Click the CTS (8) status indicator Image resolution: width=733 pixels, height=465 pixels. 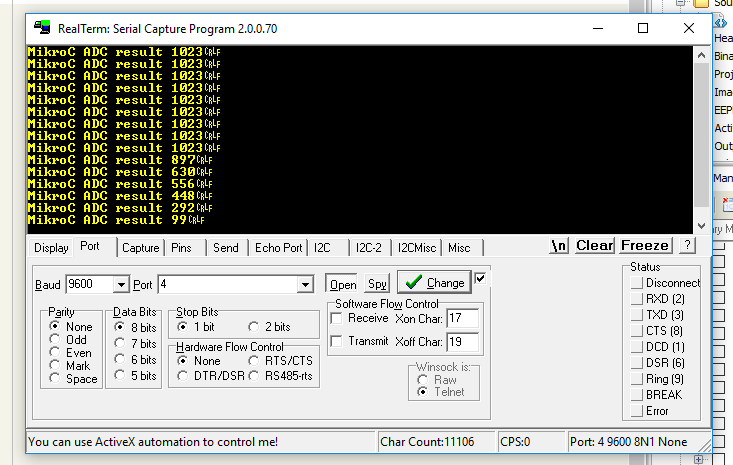pyautogui.click(x=636, y=331)
